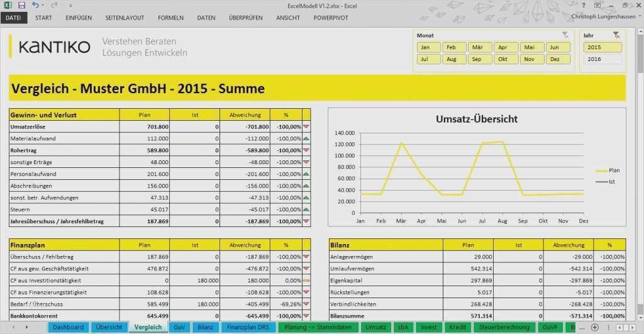Add a new sheet with plus icon

tap(594, 328)
